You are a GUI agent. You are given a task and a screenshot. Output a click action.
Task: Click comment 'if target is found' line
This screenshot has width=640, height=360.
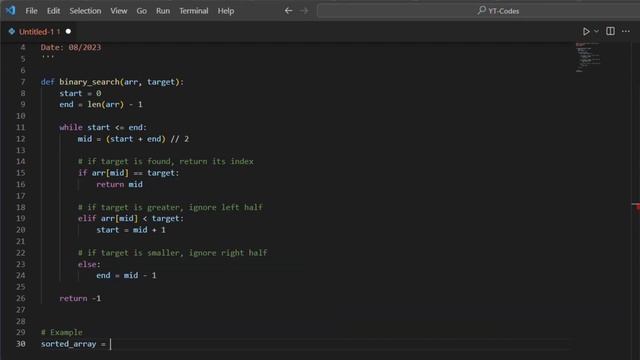166,162
